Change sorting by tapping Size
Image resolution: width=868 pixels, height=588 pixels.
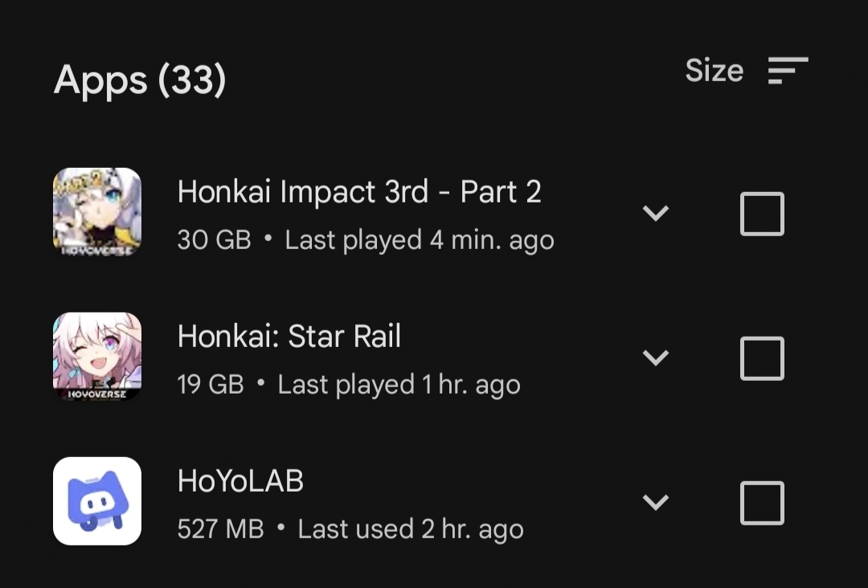[x=714, y=70]
